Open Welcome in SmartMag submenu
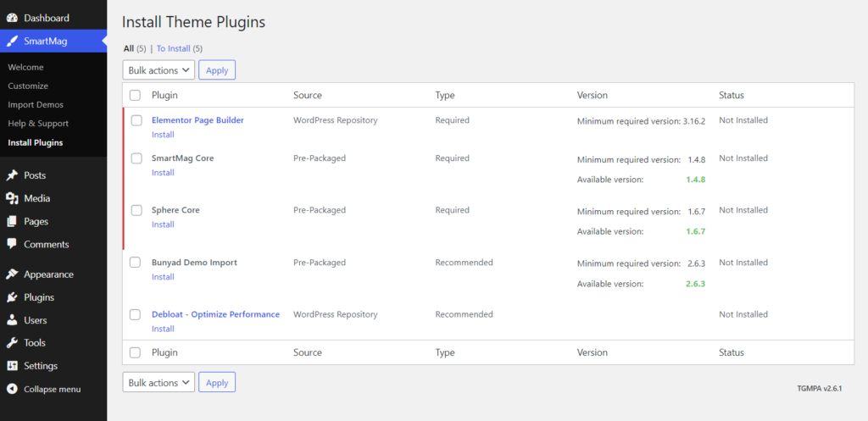Viewport: 868px width, 421px height. click(25, 68)
